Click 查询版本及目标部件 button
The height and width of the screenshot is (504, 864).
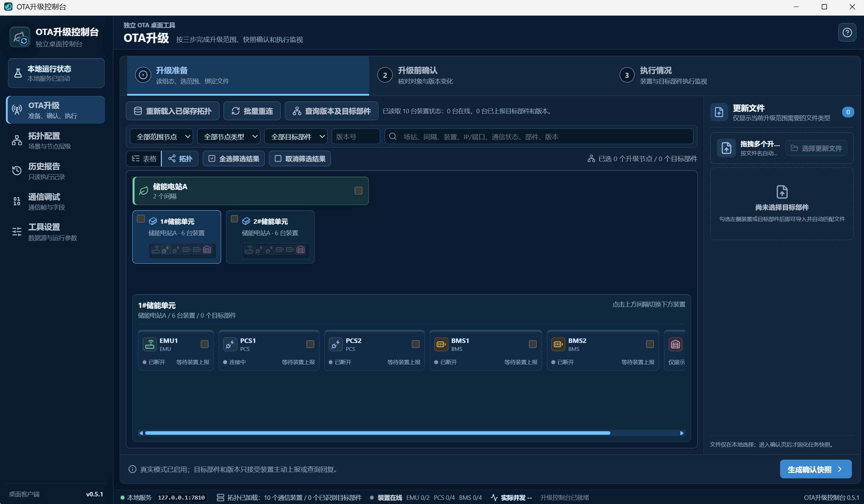pos(331,111)
